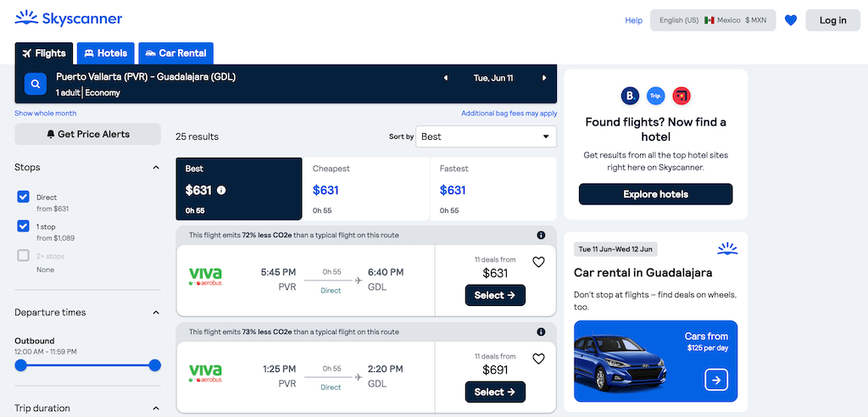Select the Fastest results tab
The image size is (868, 417).
click(x=492, y=189)
